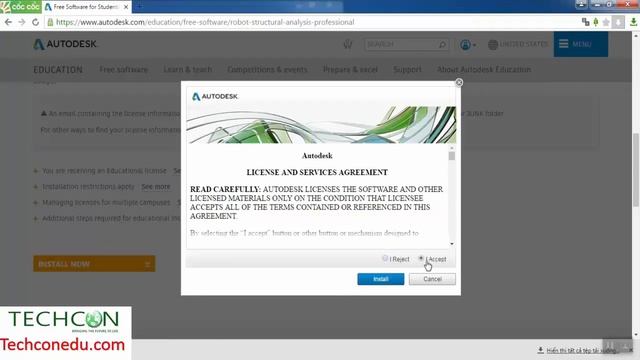Click the page SEARCH input field
The image size is (640, 360).
tap(400, 44)
